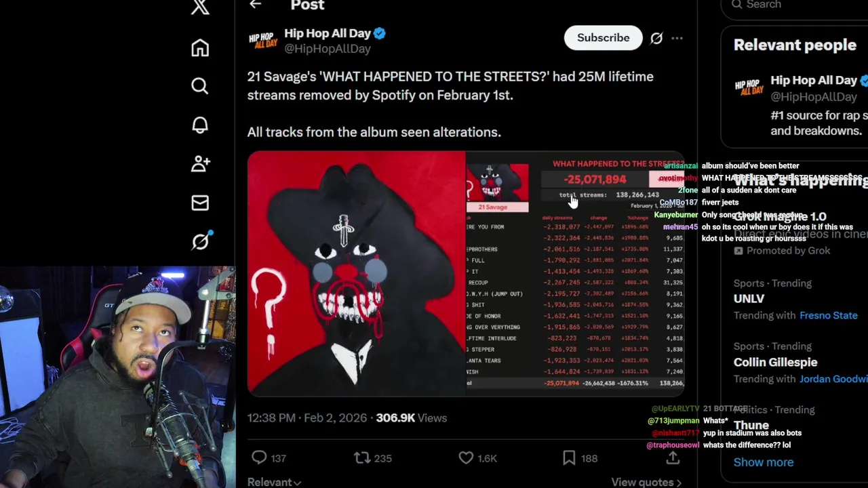Open the 21 Savage album cover image
The image size is (868, 488).
[x=356, y=273]
